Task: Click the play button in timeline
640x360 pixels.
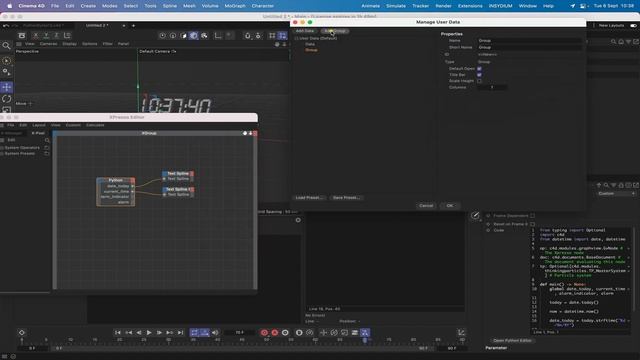Action: click(x=149, y=333)
